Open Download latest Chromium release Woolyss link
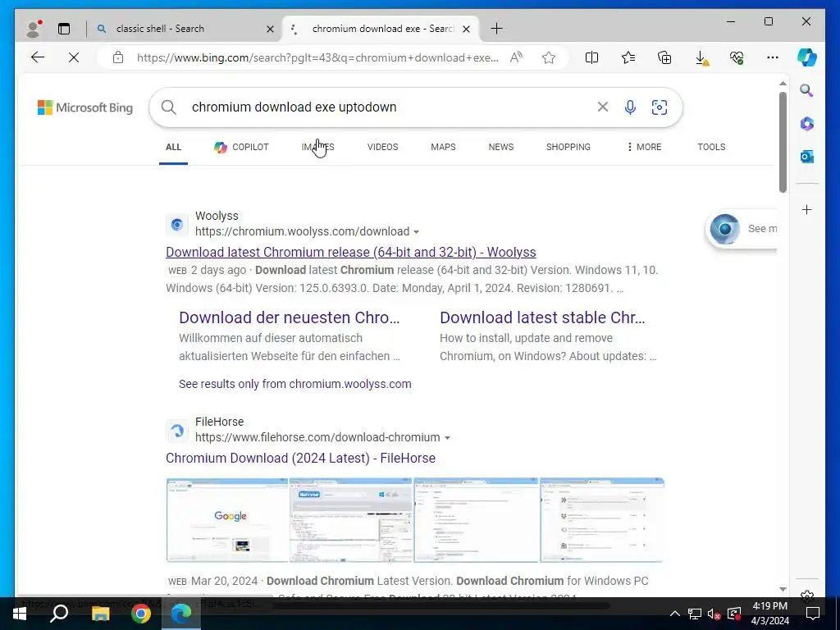 point(351,252)
